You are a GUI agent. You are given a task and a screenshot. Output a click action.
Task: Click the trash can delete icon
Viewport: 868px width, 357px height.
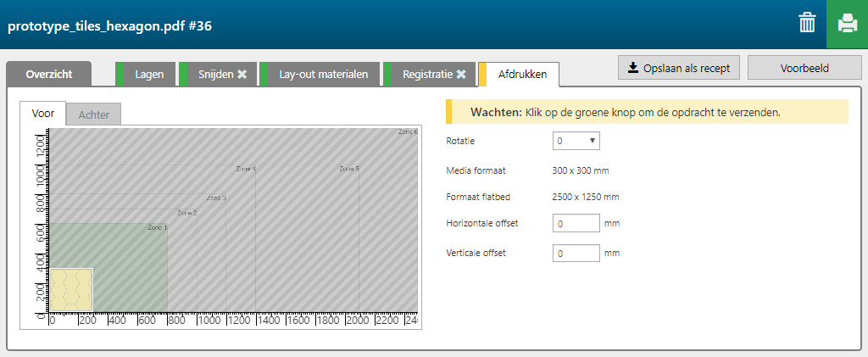click(x=807, y=25)
